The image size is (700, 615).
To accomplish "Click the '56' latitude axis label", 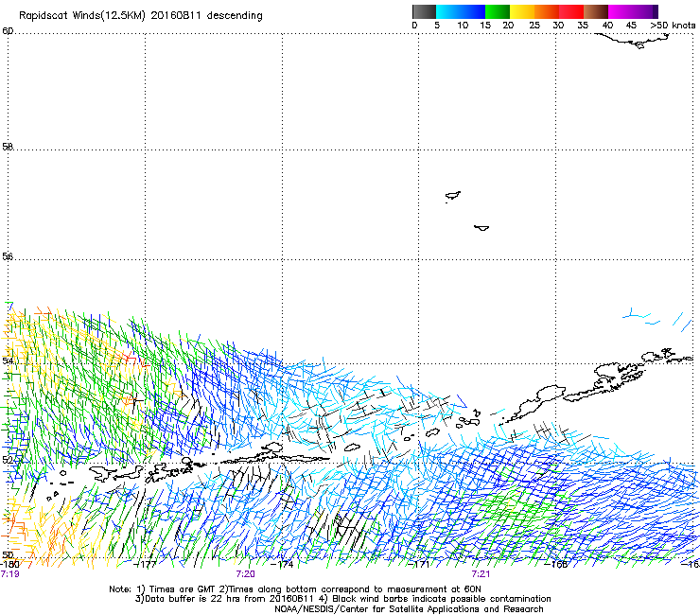I will click(8, 256).
